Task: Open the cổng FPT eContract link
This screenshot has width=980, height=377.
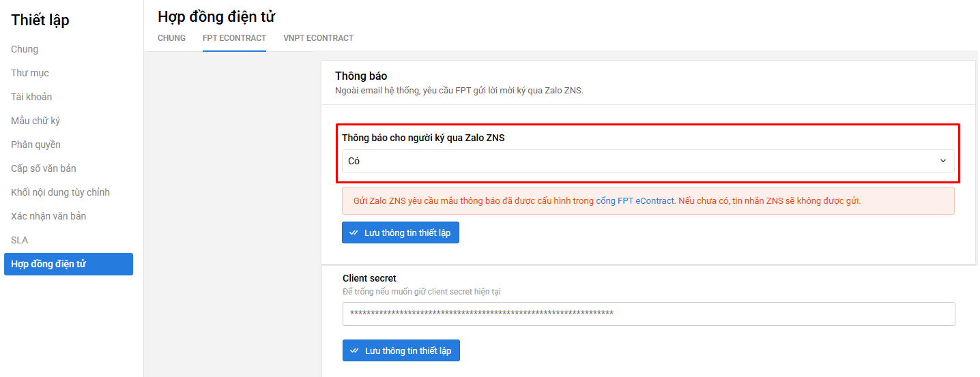Action: point(635,201)
